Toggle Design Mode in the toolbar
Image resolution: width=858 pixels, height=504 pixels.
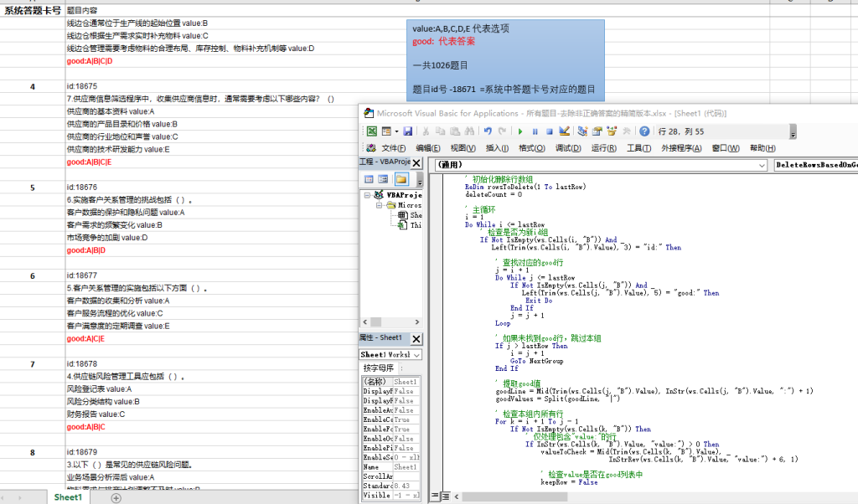pos(565,131)
